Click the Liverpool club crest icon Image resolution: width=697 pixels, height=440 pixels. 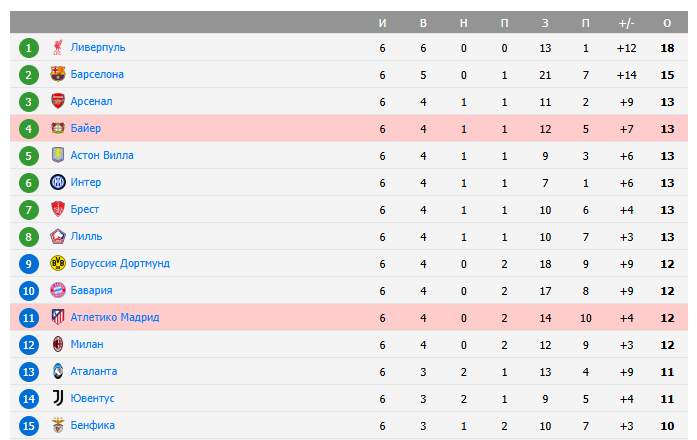pos(58,47)
